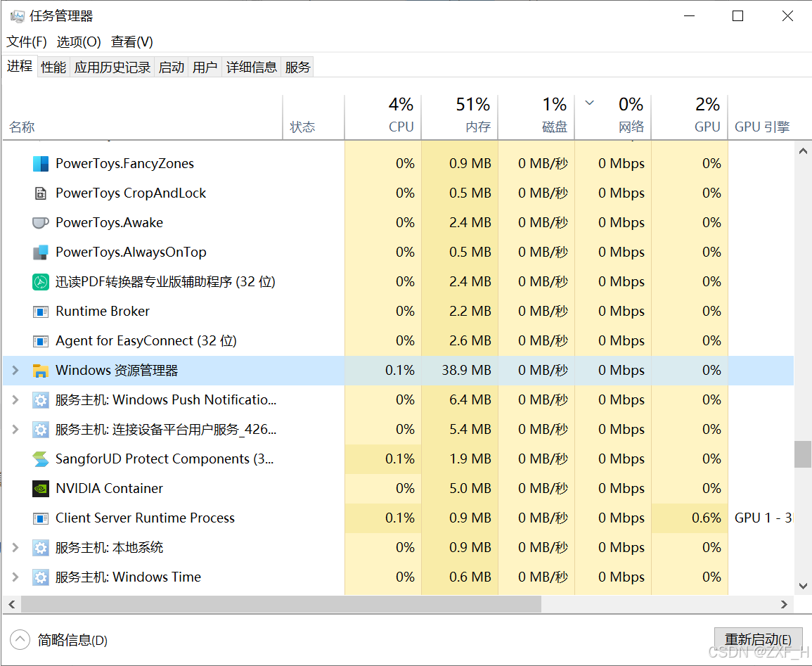
Task: Click the PowerToys.AlwaysOnTop process icon
Action: click(40, 252)
